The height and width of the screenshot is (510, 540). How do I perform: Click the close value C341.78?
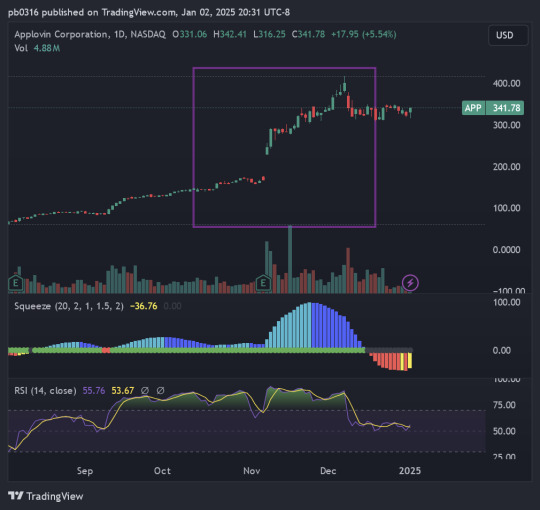pyautogui.click(x=308, y=34)
